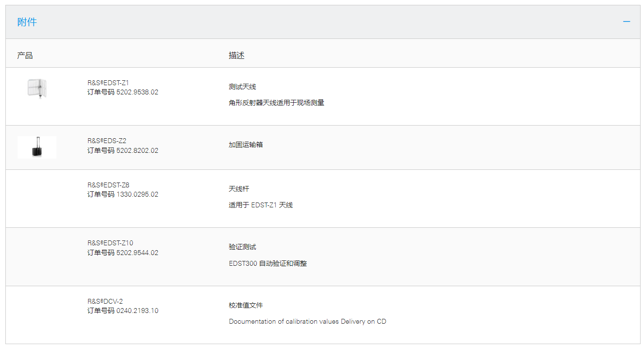The width and height of the screenshot is (644, 349).
Task: Click the 描述 column header
Action: [236, 55]
